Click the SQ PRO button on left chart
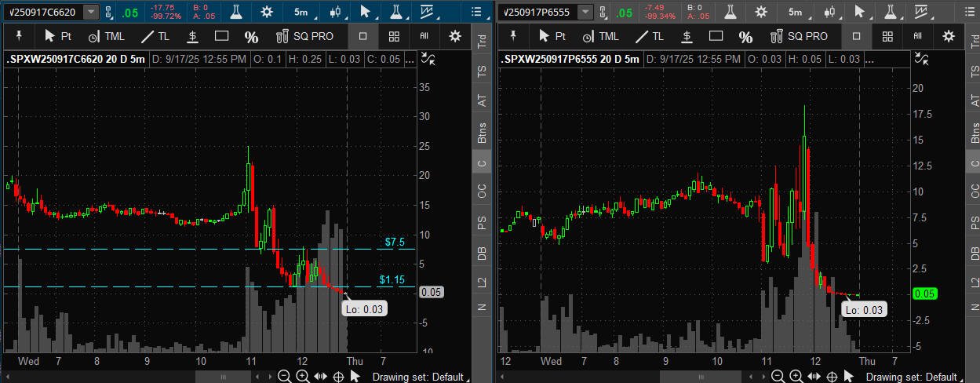The image size is (980, 383). [x=302, y=36]
